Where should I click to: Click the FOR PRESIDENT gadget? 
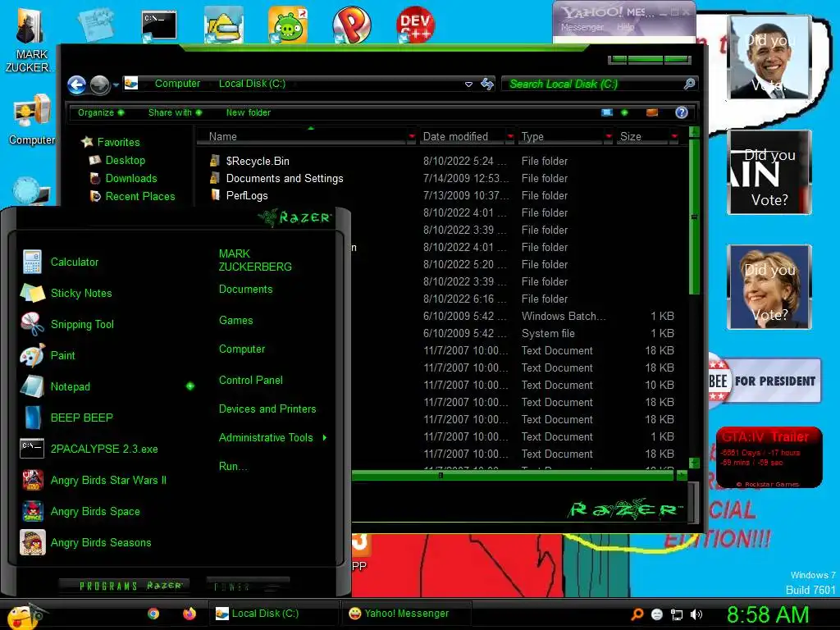point(765,381)
